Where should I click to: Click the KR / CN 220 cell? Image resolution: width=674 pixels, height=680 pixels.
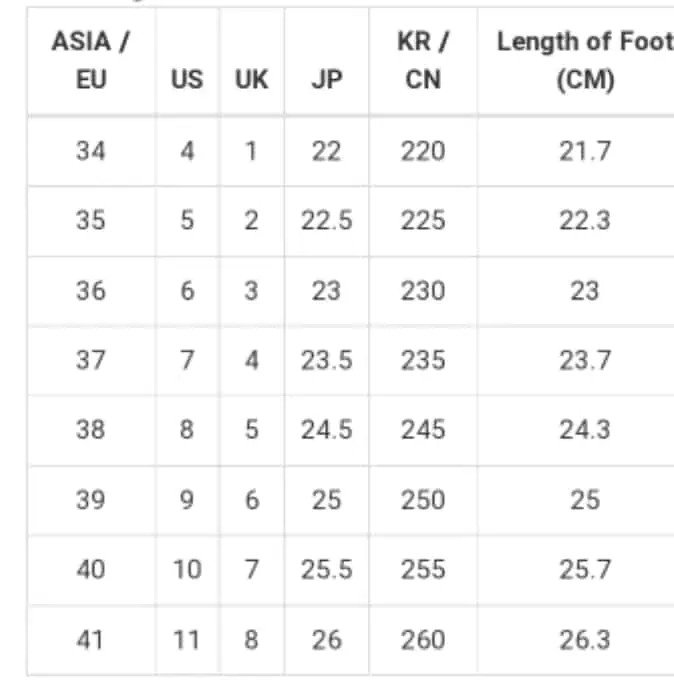423,151
